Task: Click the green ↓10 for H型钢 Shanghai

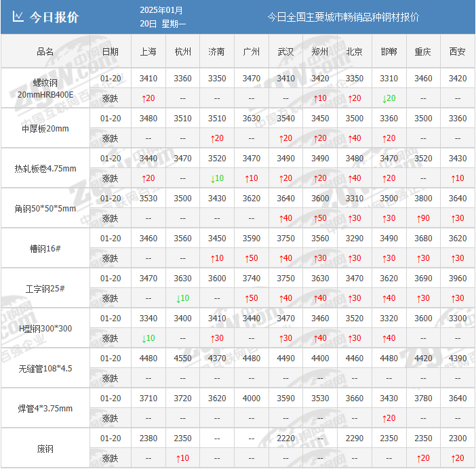Action: (x=148, y=338)
